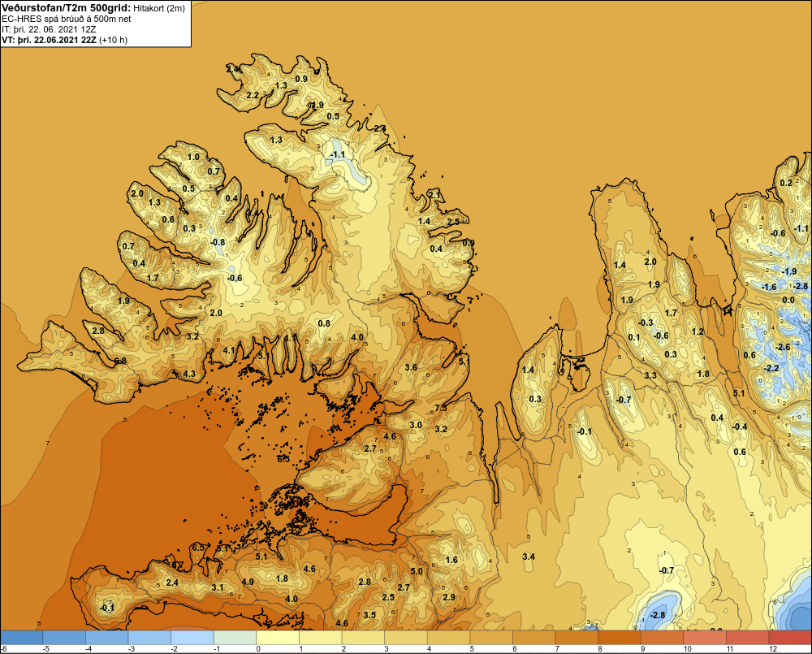The height and width of the screenshot is (654, 812).
Task: Click the legend swatch between -4 and -3
Action: click(106, 637)
